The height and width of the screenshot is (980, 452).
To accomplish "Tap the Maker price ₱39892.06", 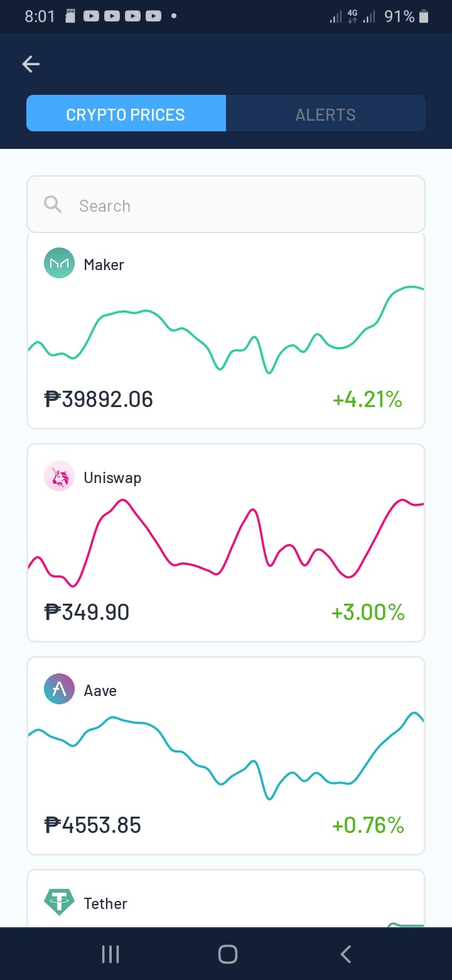I will (x=99, y=399).
